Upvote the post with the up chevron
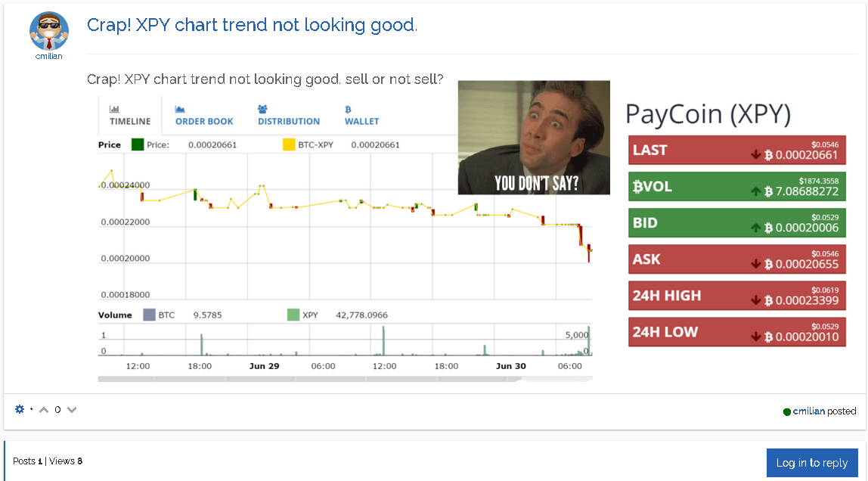Image resolution: width=868 pixels, height=481 pixels. 44,410
